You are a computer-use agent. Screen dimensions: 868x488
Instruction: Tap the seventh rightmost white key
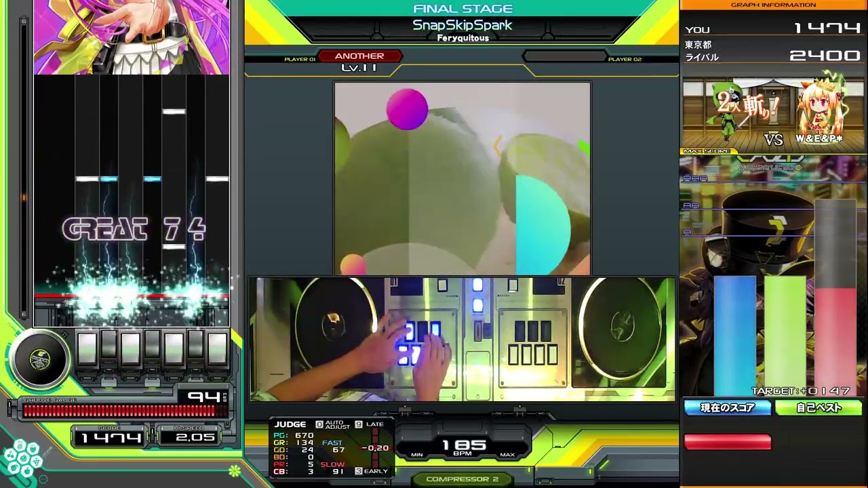tap(218, 350)
